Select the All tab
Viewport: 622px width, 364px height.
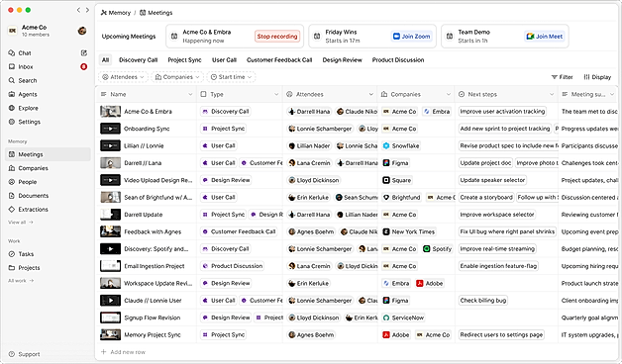(x=105, y=59)
